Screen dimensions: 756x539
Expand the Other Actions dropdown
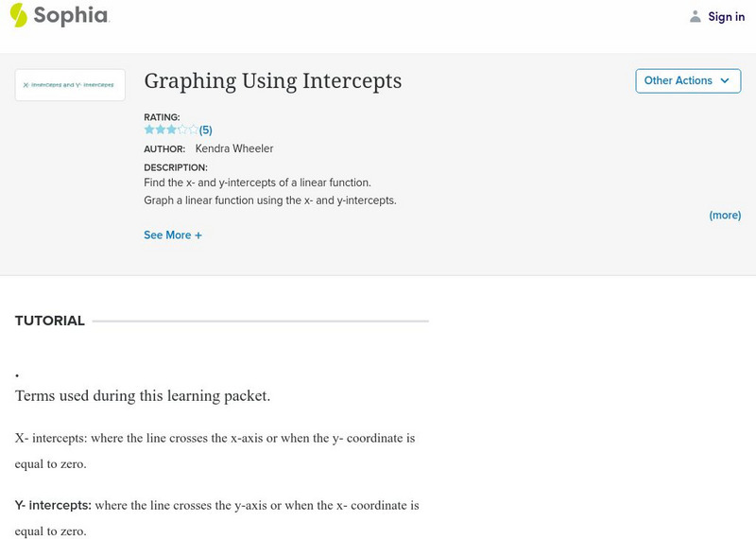(x=687, y=81)
